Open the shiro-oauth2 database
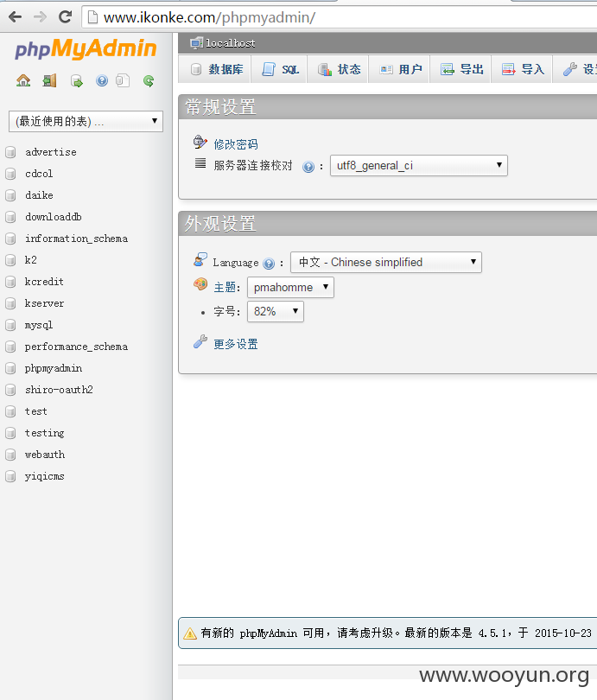This screenshot has width=597, height=700. [x=59, y=390]
